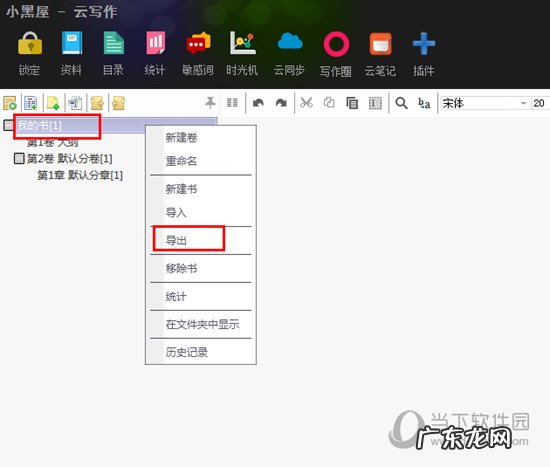The image size is (550, 467).
Task: Click the new volume list toolbar icon
Action: pyautogui.click(x=31, y=103)
